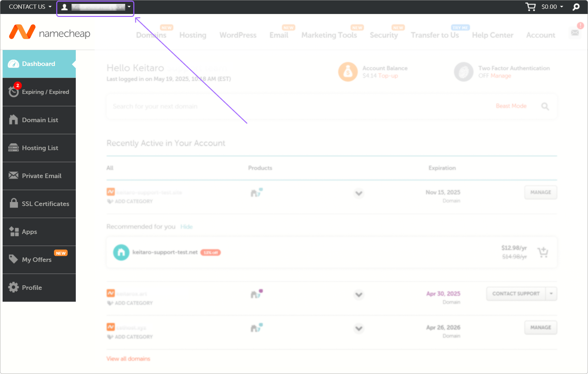
Task: Open the Security menu
Action: (384, 35)
